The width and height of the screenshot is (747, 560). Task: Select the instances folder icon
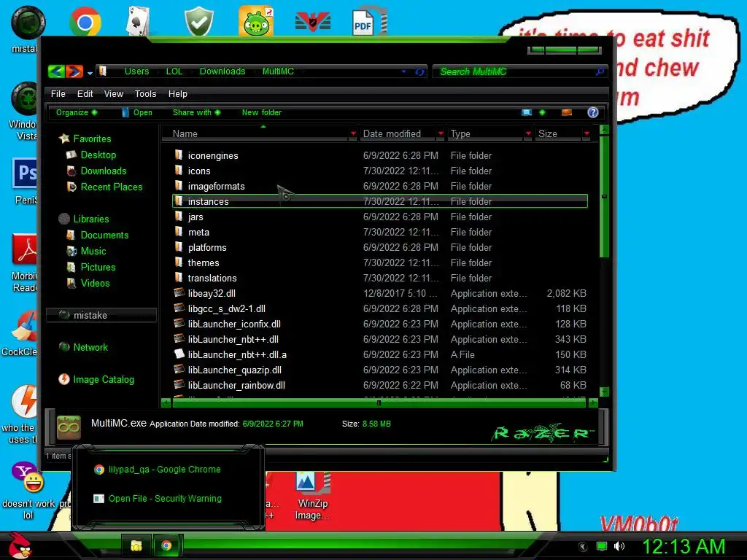[x=179, y=201]
